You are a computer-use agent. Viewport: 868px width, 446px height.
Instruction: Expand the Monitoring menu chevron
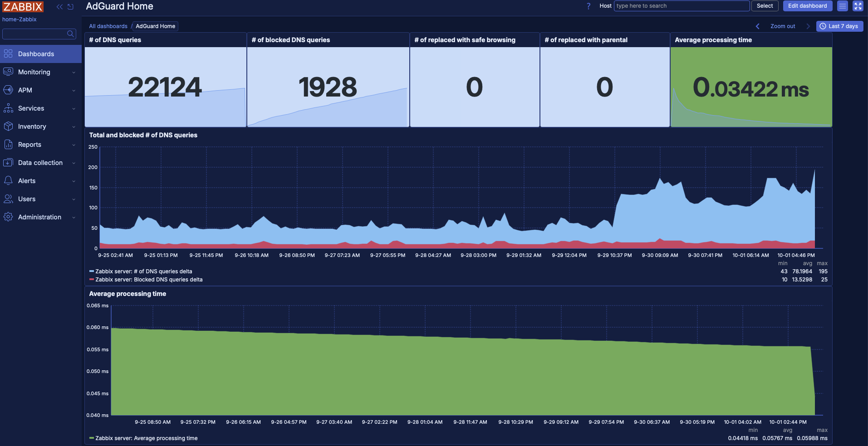coord(74,73)
